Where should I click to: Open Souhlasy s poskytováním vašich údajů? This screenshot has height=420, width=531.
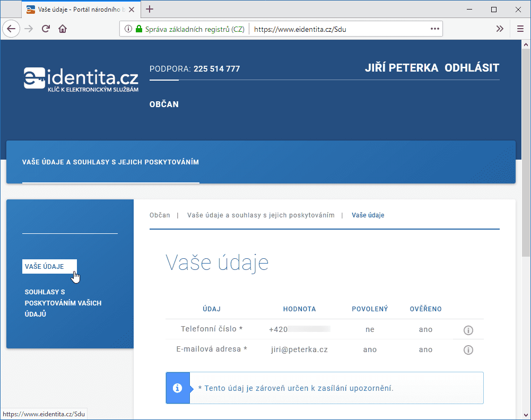point(63,303)
